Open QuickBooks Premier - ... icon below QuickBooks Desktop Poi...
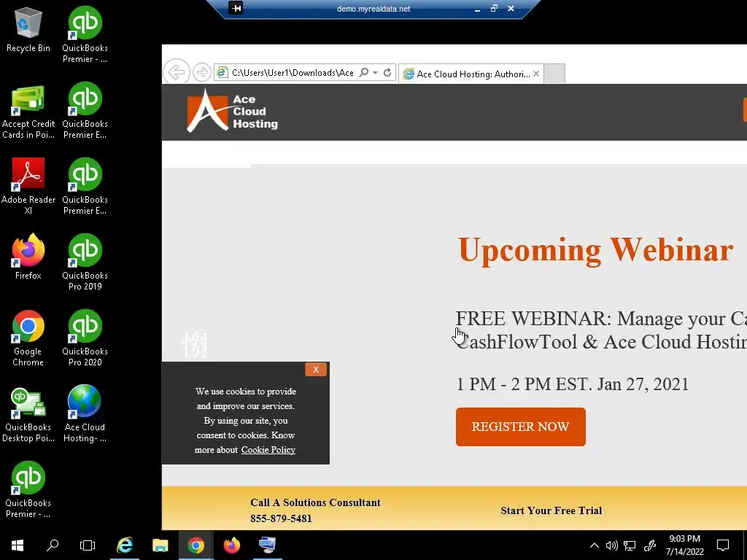 tap(28, 489)
